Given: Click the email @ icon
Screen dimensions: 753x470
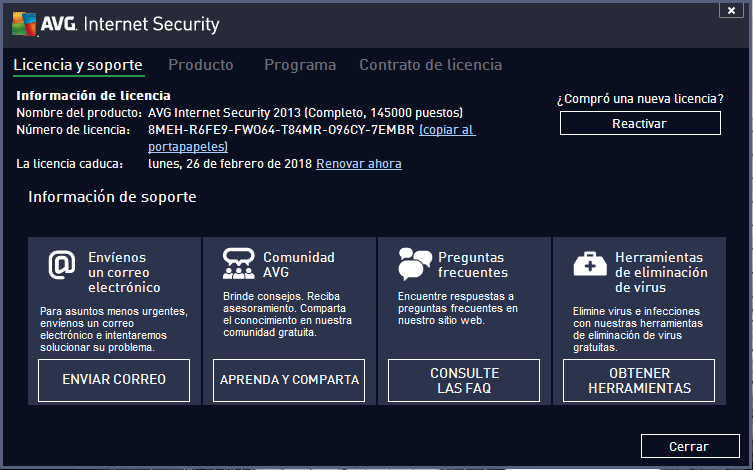Looking at the screenshot, I should pos(62,265).
